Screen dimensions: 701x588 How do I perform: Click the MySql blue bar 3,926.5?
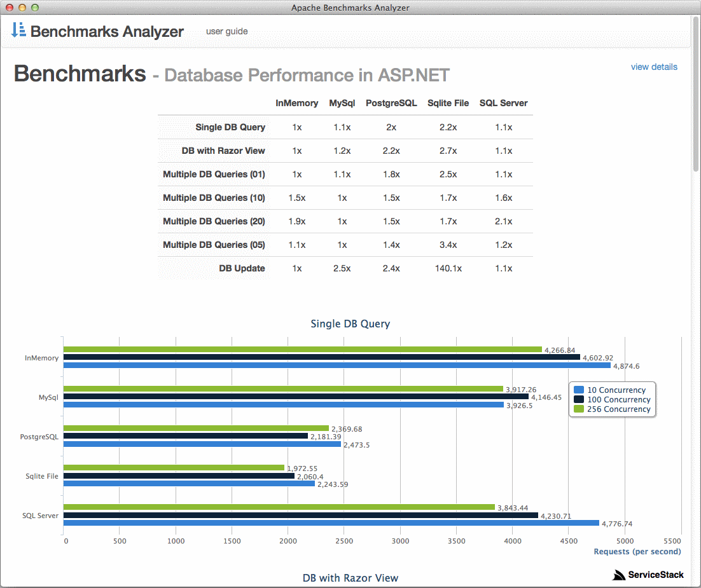click(284, 404)
